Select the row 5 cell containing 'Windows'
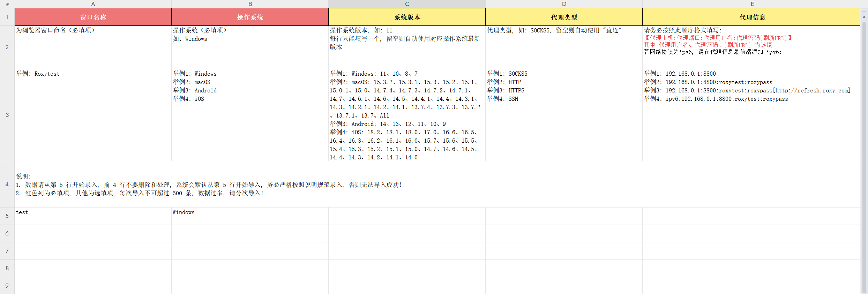The image size is (868, 294). (x=250, y=216)
